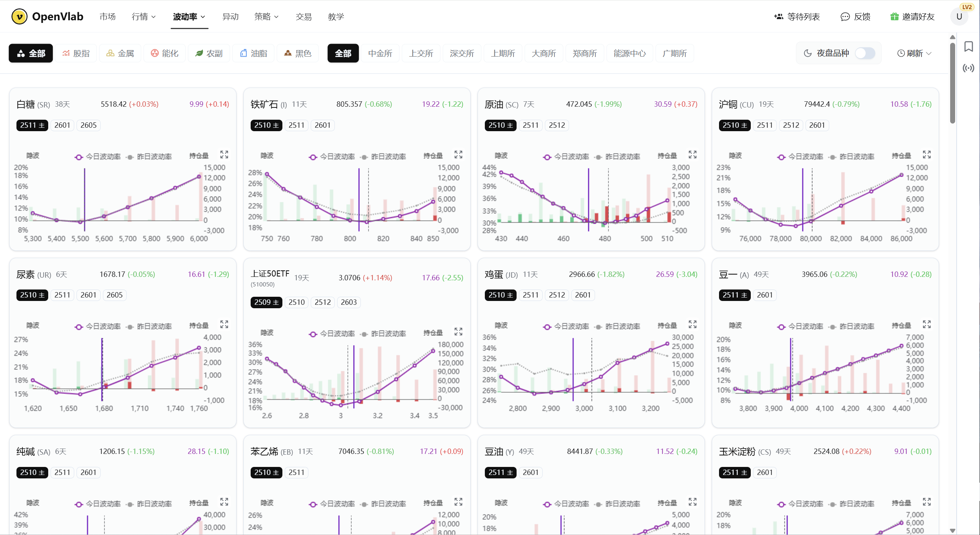Image resolution: width=980 pixels, height=535 pixels.
Task: Click the OpenVlab logo icon
Action: 19,16
